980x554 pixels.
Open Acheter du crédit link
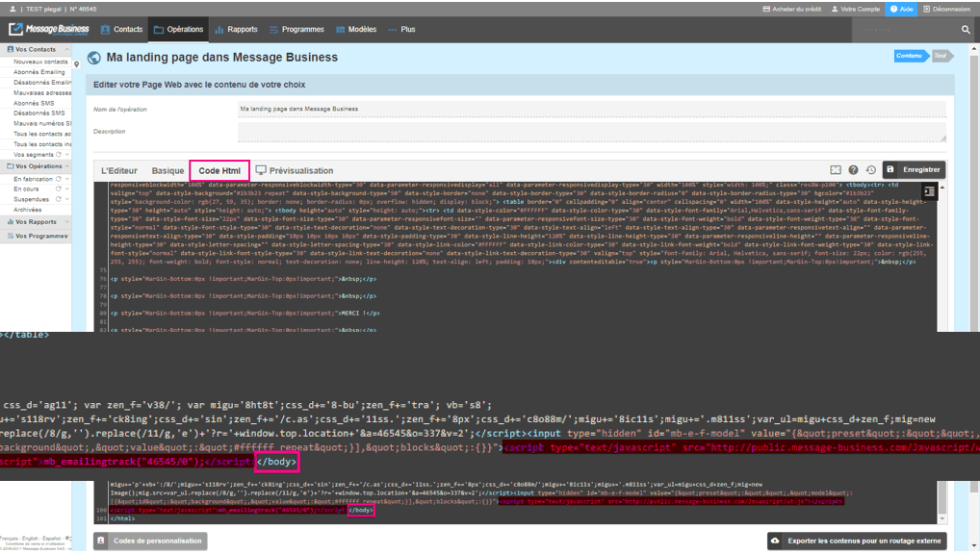pos(792,9)
